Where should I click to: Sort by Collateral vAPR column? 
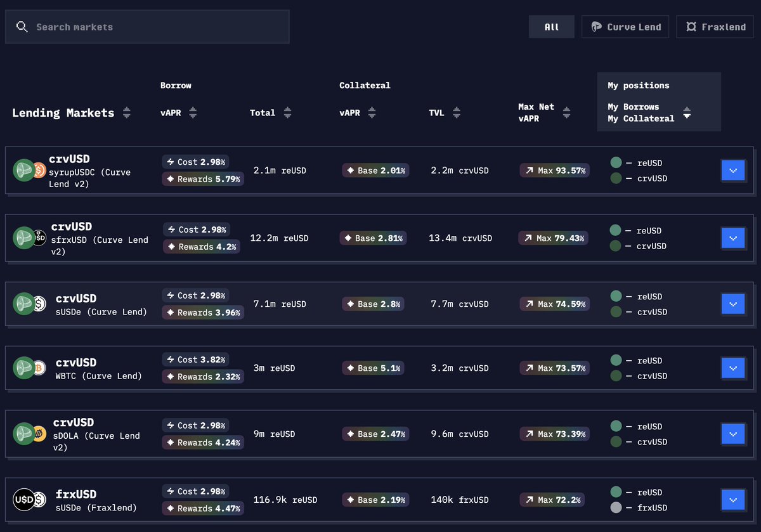click(372, 113)
